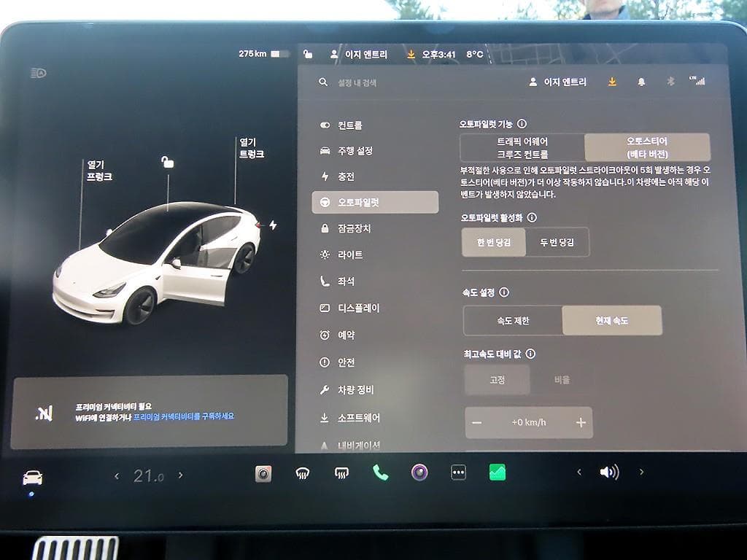Open the 충전 charging menu
This screenshot has height=560, width=747.
tap(337, 176)
